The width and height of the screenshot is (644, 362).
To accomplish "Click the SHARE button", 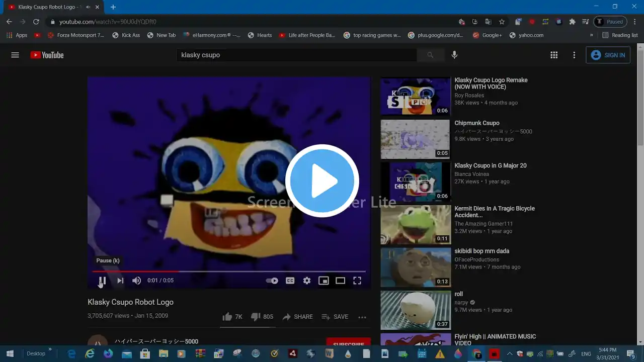I will coord(297,317).
